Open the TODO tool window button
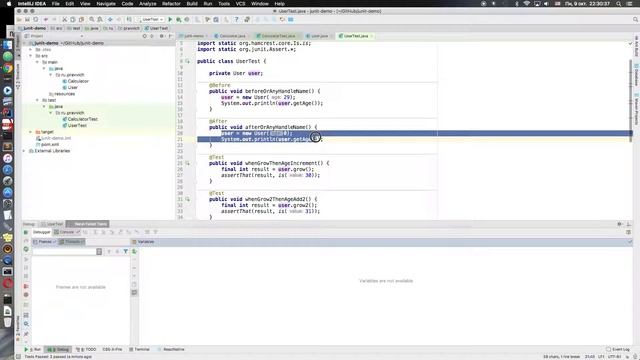This screenshot has width=640, height=360. point(86,349)
